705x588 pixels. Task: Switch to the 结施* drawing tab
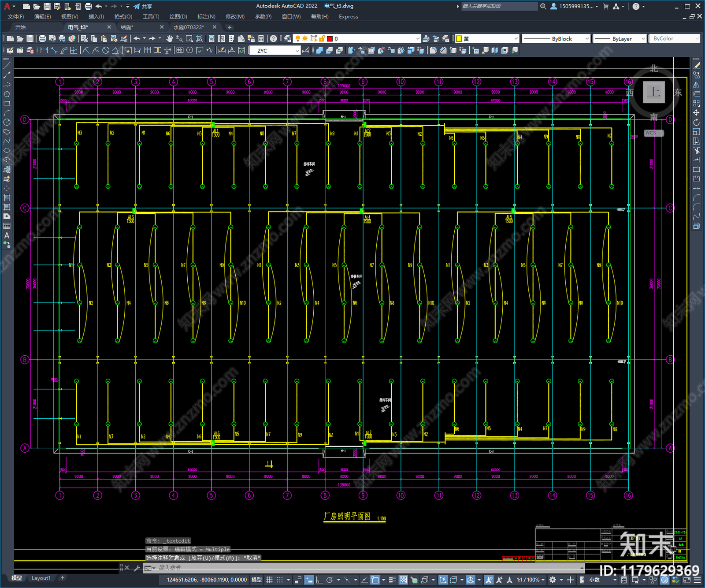[127, 27]
